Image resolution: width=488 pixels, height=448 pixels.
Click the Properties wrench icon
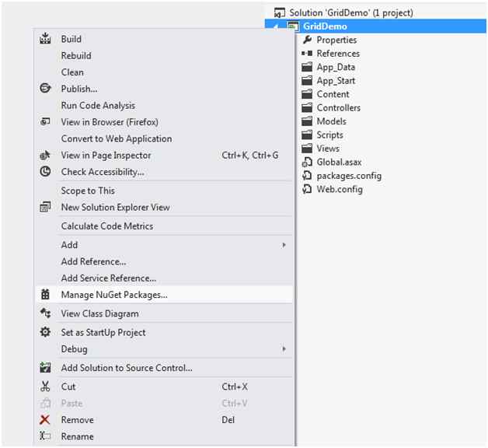point(307,40)
